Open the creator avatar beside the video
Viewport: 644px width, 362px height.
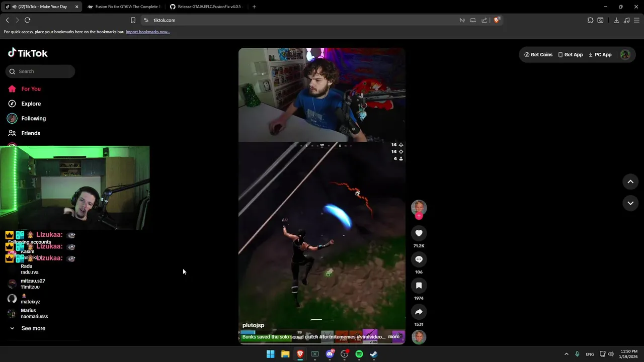point(419,207)
